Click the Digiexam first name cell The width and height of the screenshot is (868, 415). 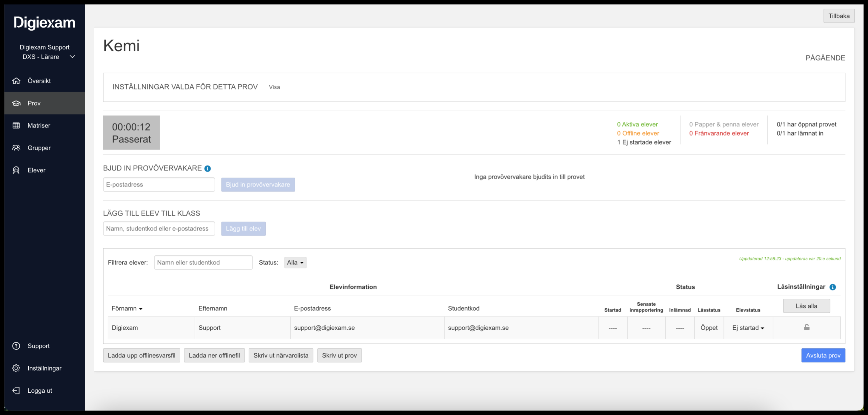tap(151, 328)
